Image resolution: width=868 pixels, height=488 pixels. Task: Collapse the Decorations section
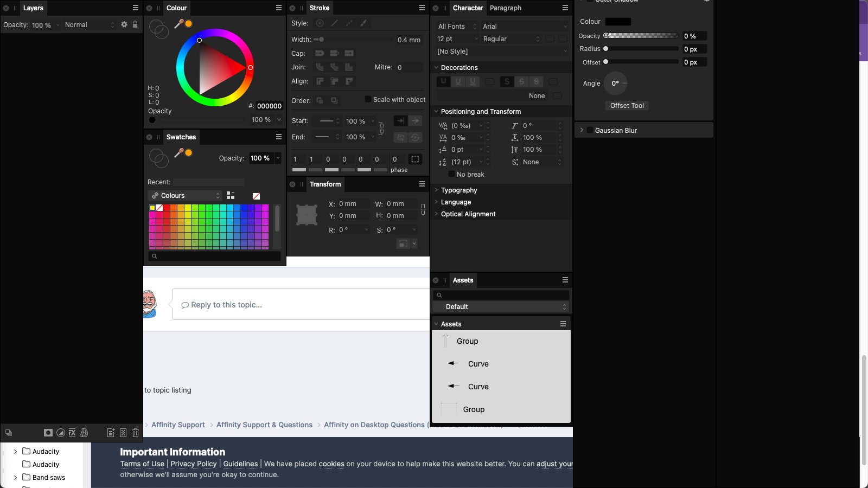[436, 67]
